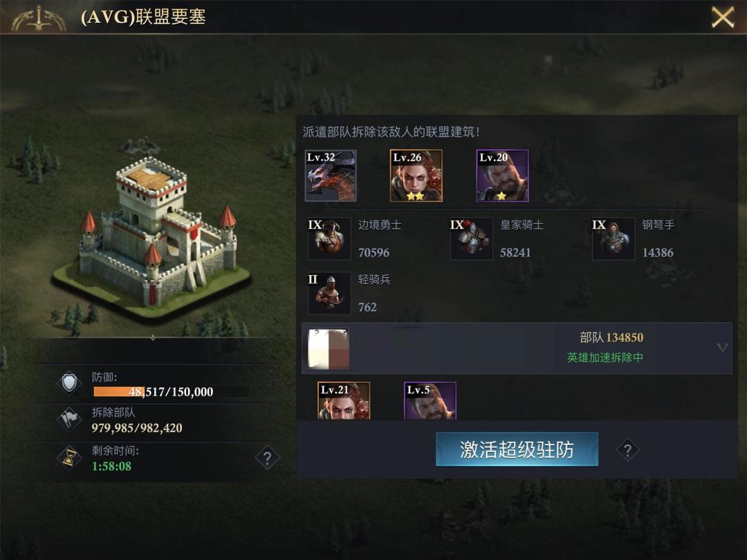Click the 防御 shield icon

[x=70, y=382]
